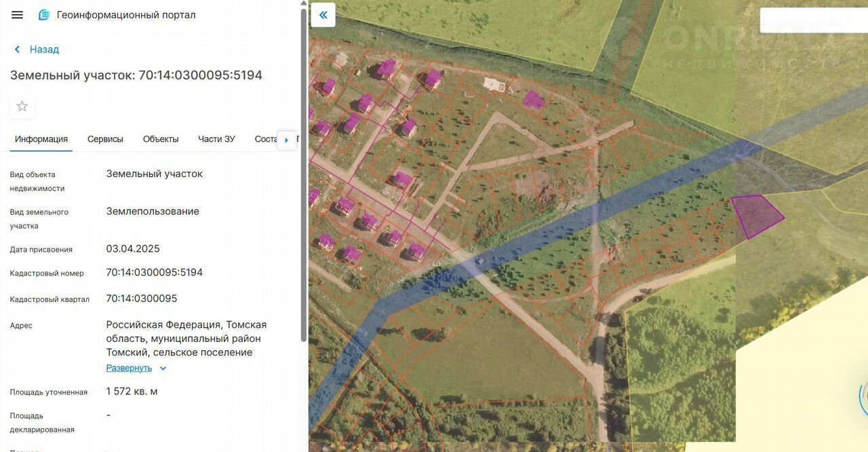Go back via the Назад link

point(44,50)
